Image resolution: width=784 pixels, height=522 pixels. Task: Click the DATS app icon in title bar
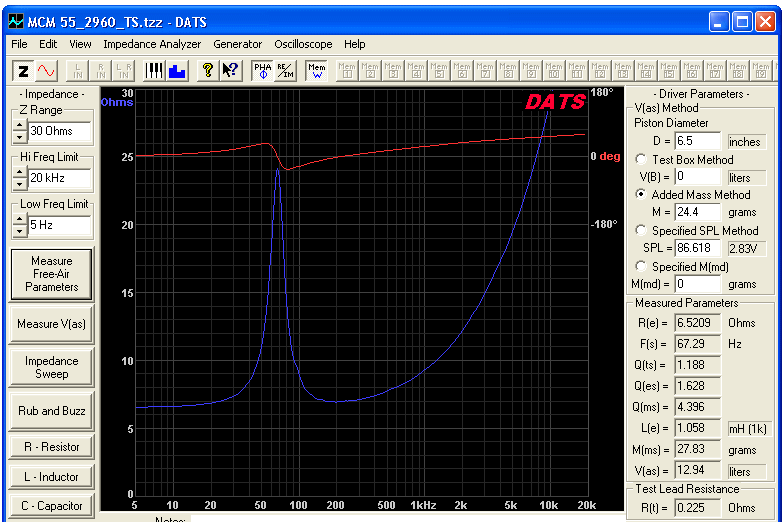click(16, 22)
